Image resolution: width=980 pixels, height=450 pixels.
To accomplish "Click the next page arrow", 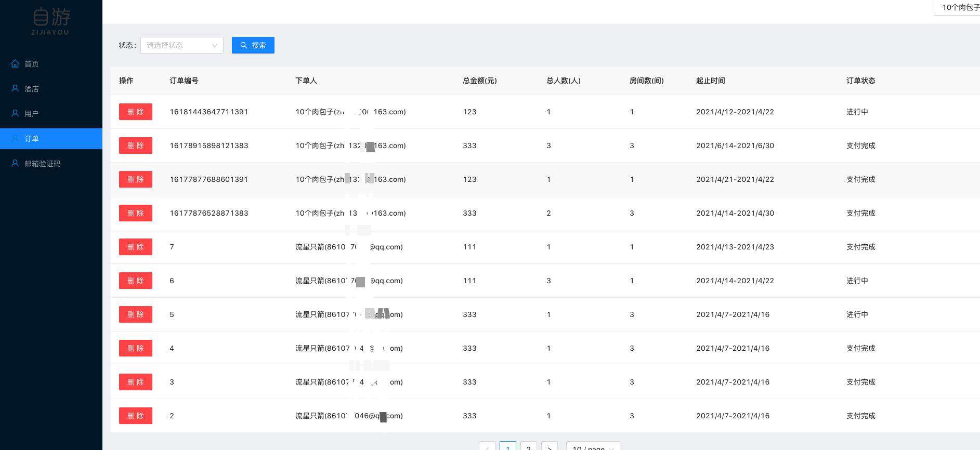I will (x=550, y=446).
